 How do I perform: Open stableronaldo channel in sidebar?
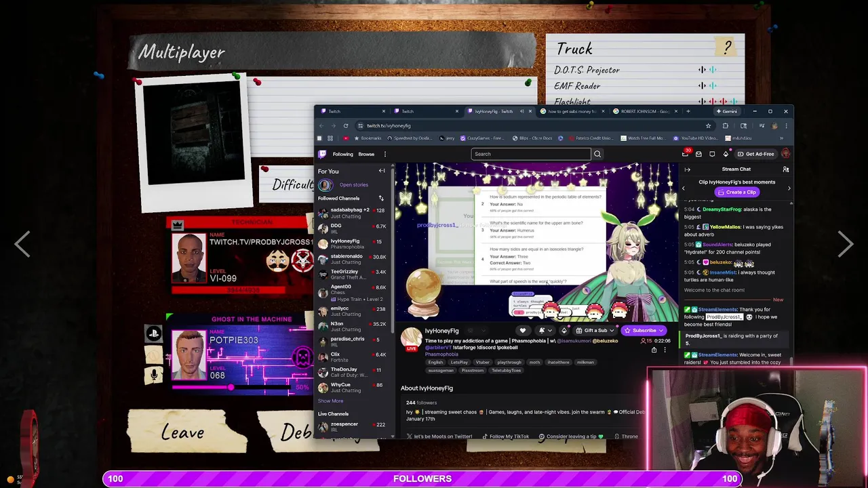(x=351, y=259)
